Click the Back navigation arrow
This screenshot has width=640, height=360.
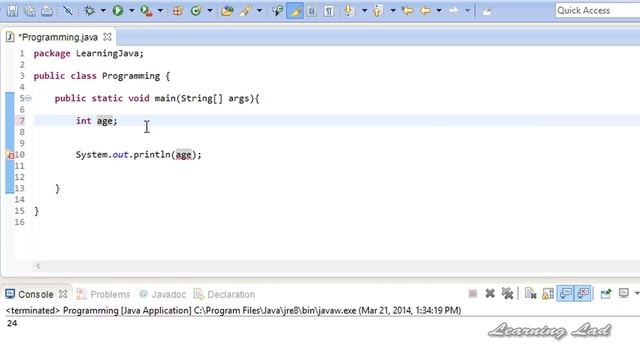click(x=425, y=11)
